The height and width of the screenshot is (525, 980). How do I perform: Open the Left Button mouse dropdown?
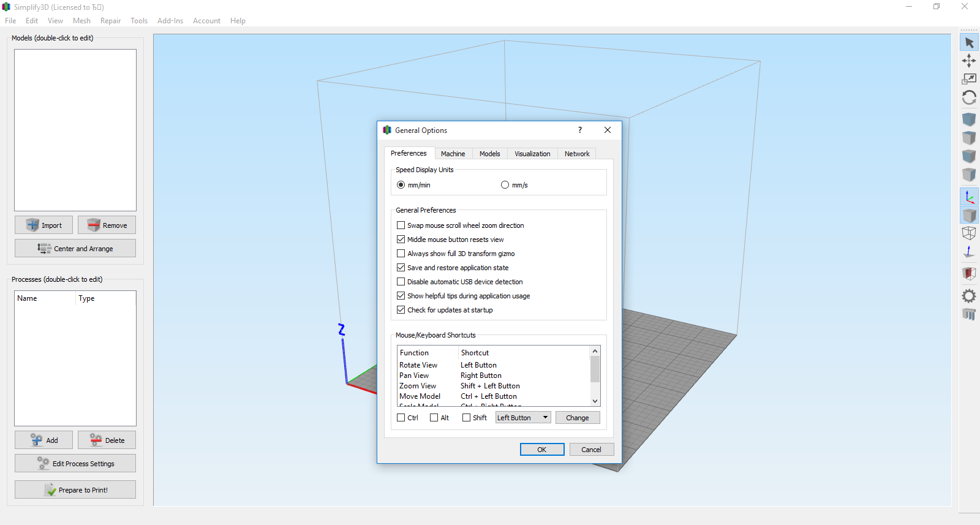pos(523,418)
